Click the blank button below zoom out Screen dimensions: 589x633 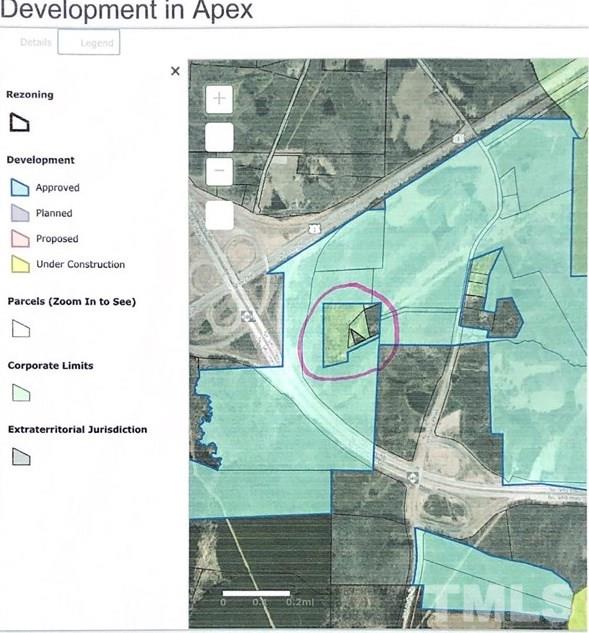219,215
